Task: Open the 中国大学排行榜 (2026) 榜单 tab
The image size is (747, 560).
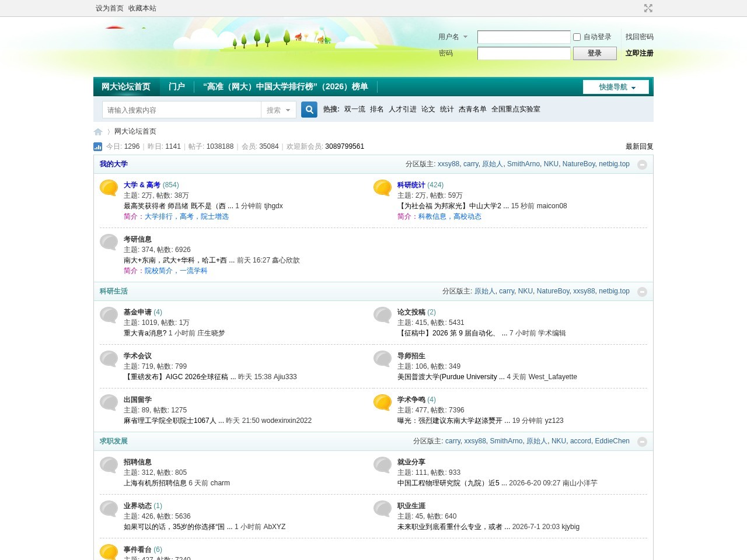Action: pyautogui.click(x=285, y=87)
